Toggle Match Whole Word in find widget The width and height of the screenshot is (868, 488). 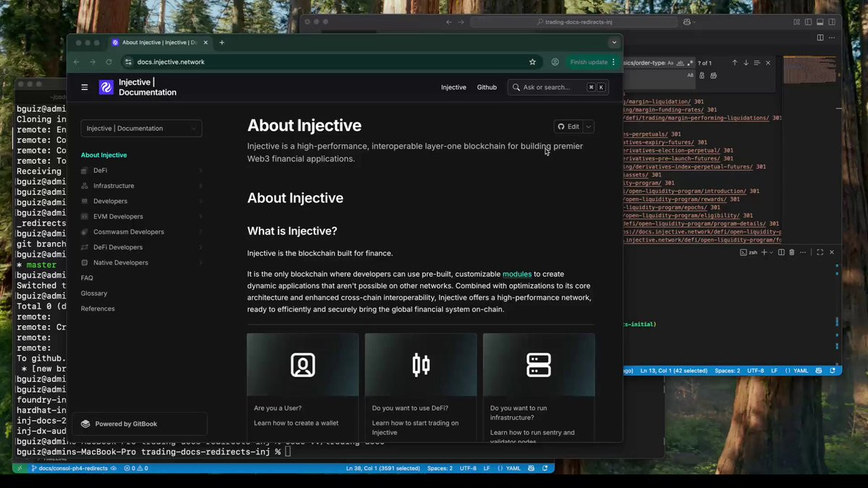tap(681, 63)
